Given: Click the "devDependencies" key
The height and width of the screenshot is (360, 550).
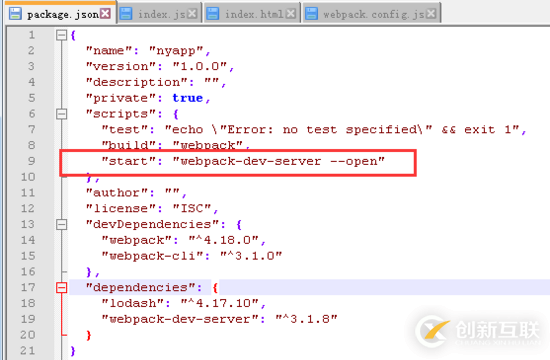Looking at the screenshot, I should tap(152, 225).
